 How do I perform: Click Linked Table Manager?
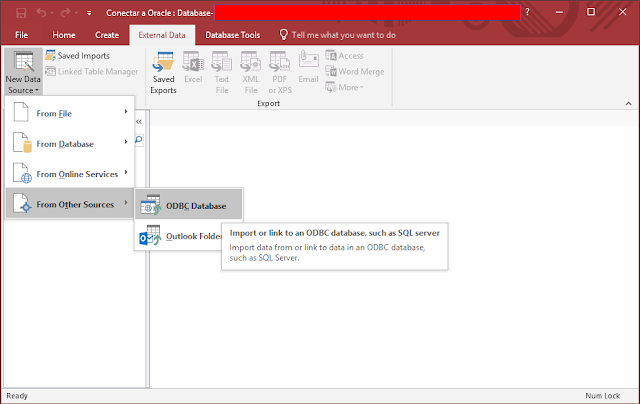91,71
